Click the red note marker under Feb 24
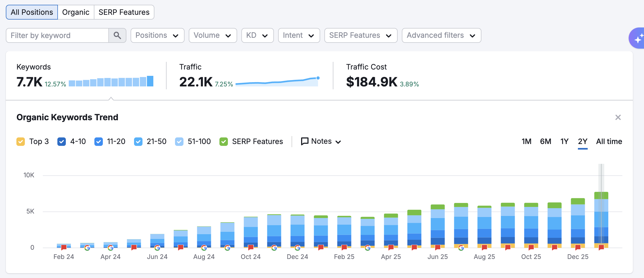This screenshot has height=278, width=644. [63, 247]
